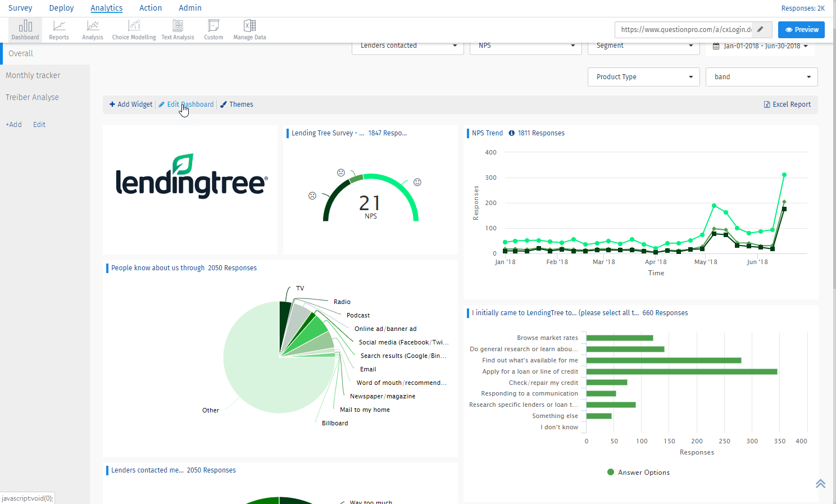Click NPS Trend info icon
Image resolution: width=836 pixels, height=504 pixels.
pos(512,133)
